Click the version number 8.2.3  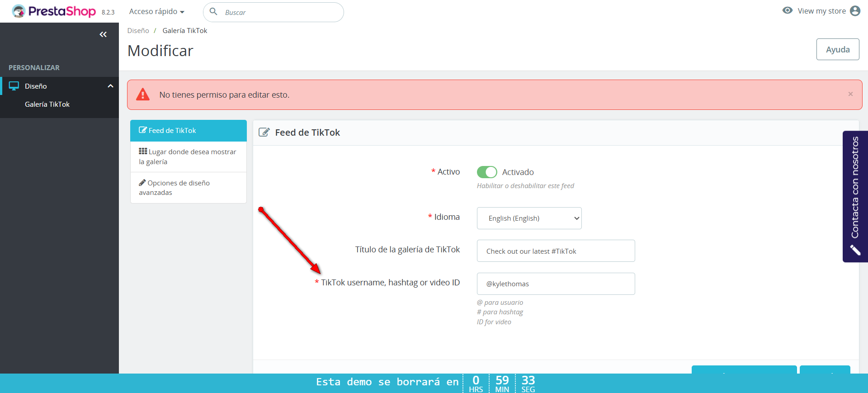pyautogui.click(x=108, y=12)
